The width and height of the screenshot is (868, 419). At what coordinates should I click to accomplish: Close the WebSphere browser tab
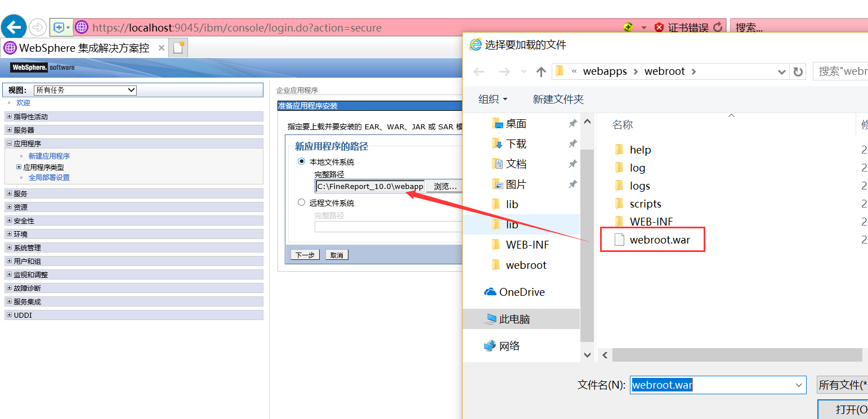coord(162,48)
